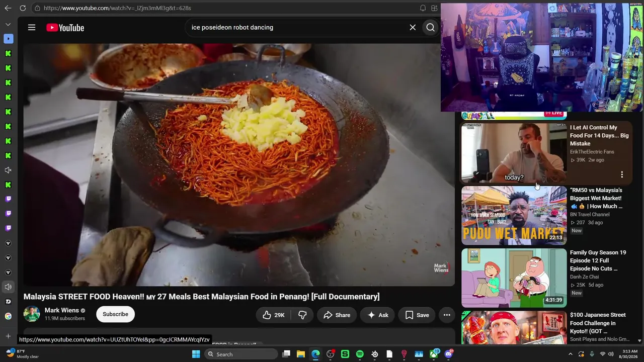This screenshot has width=644, height=362.
Task: View site information icon beside the URL
Action: [x=37, y=8]
